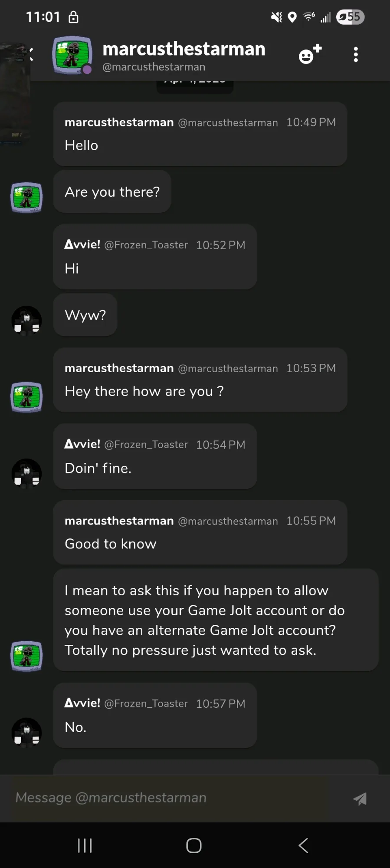The width and height of the screenshot is (390, 868).
Task: Tap Avvie's avatar beside "Doin' fine."
Action: (x=26, y=473)
